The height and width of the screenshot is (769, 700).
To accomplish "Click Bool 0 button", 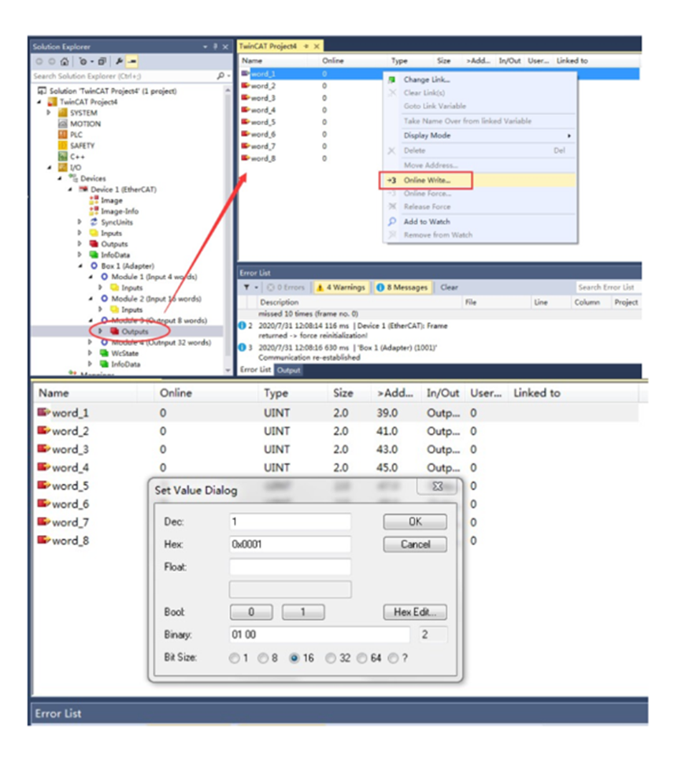I will [x=251, y=612].
